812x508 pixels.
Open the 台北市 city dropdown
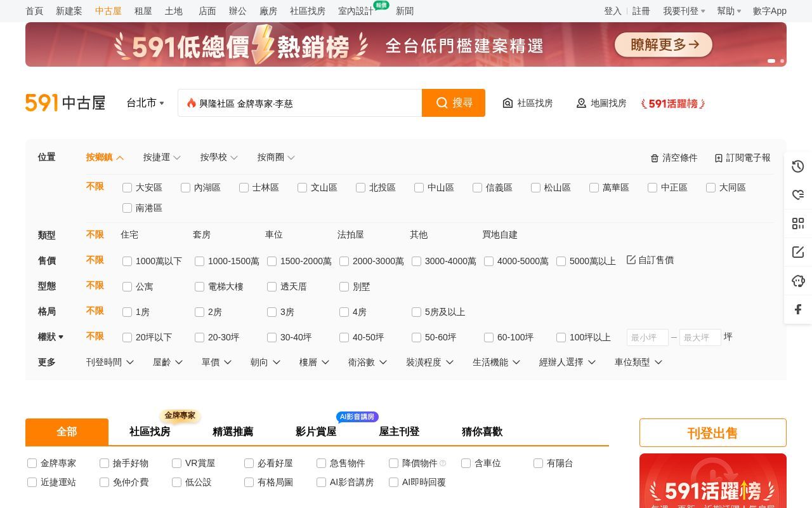pyautogui.click(x=145, y=103)
